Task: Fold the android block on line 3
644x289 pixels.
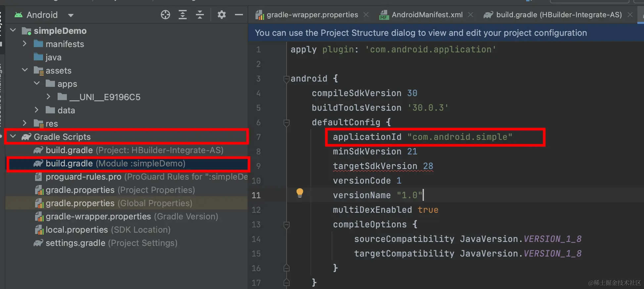Action: (x=287, y=79)
